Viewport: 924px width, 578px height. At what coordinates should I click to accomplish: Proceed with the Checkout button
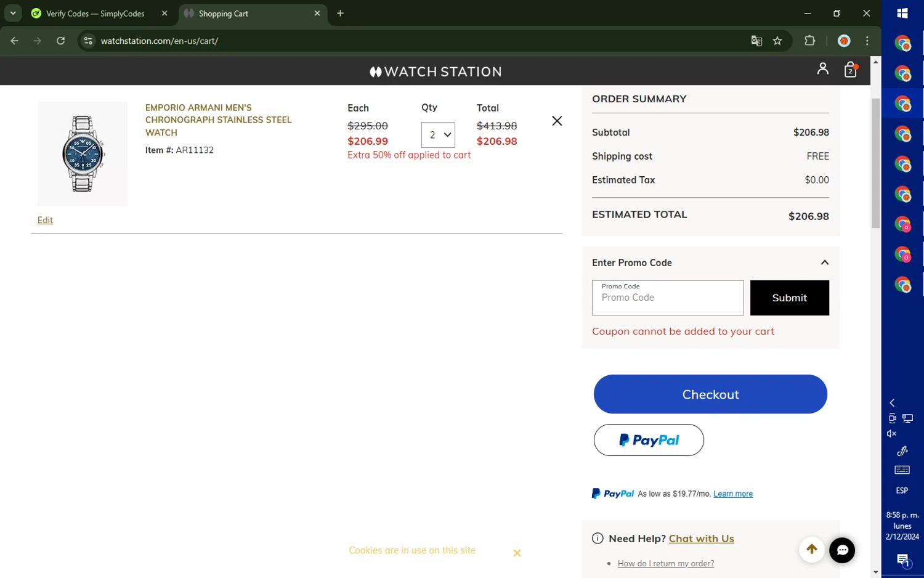coord(710,394)
